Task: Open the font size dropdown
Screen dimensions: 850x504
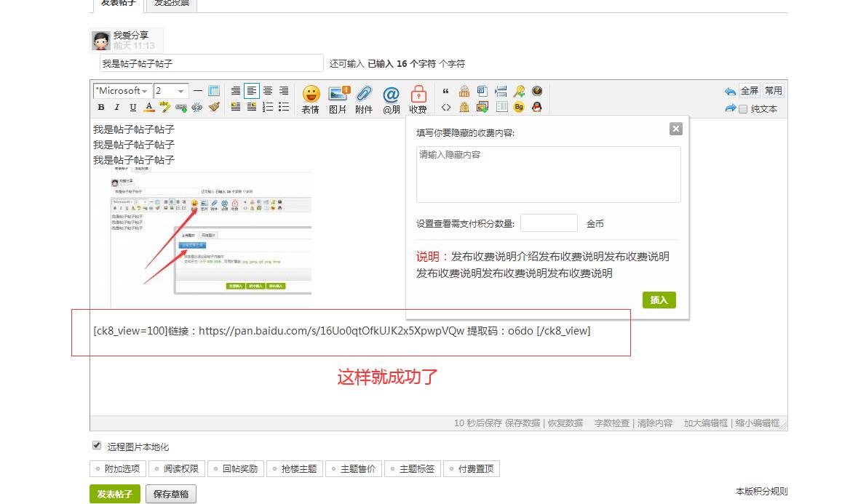Action: [171, 91]
